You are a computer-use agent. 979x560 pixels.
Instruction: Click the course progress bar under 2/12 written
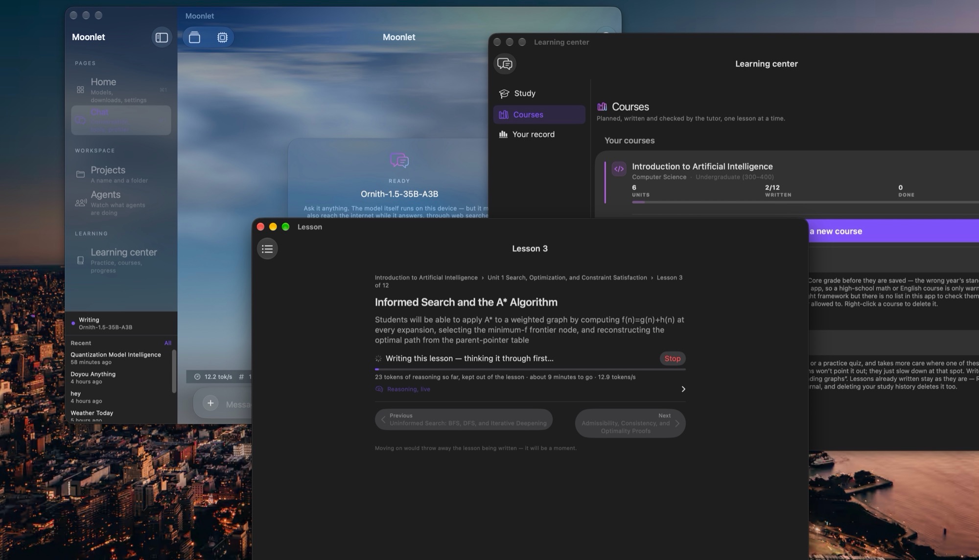point(805,202)
